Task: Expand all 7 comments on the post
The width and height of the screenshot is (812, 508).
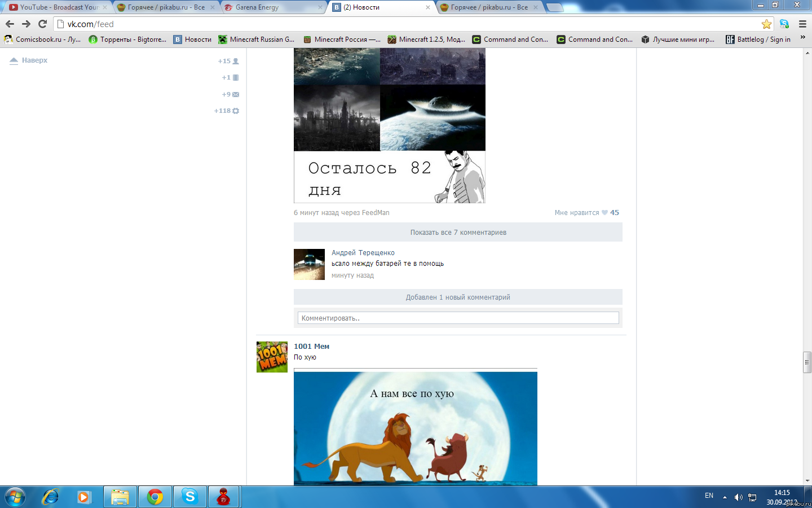Action: 458,233
